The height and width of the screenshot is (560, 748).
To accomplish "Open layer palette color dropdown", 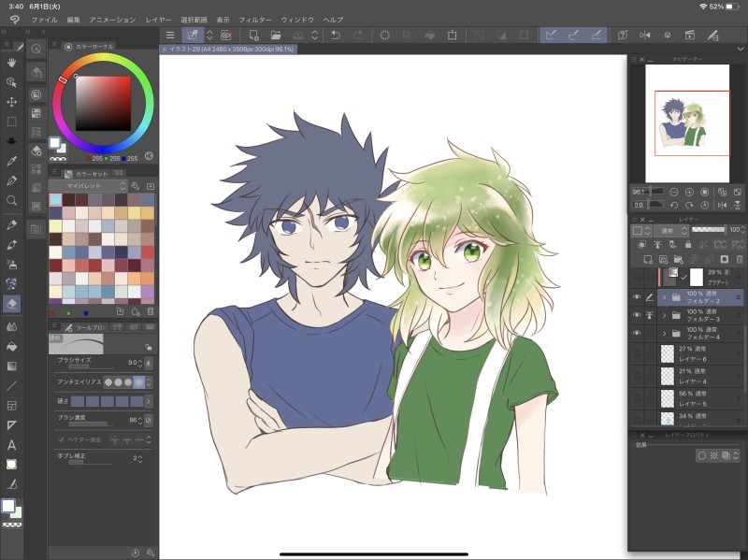I will tap(640, 231).
